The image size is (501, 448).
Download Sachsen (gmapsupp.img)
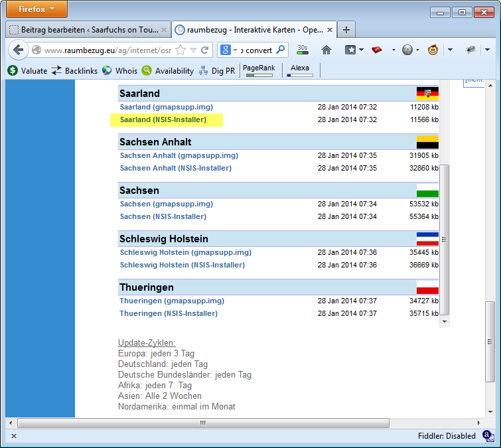167,204
